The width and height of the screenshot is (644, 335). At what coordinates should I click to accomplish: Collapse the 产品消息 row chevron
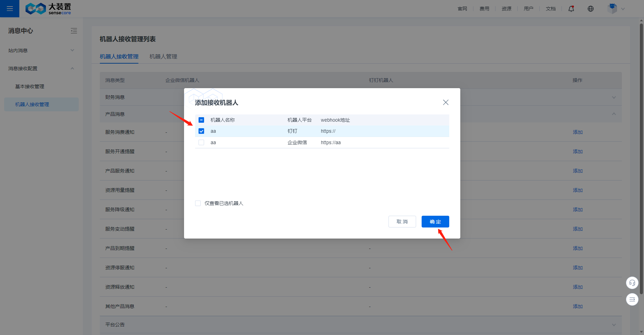tap(614, 114)
